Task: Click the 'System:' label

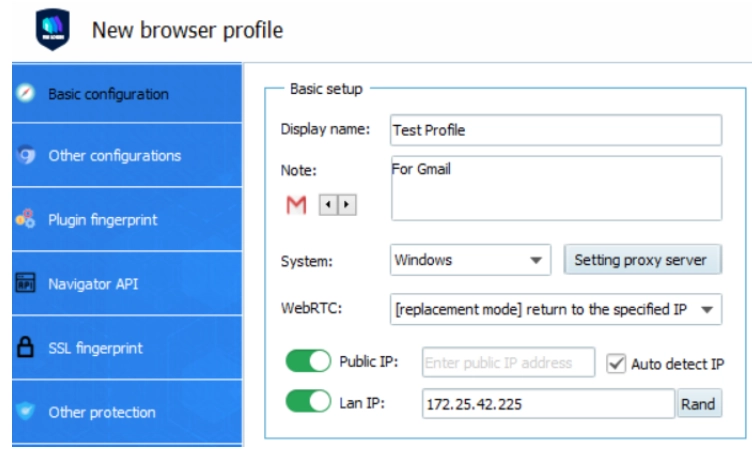Action: tap(306, 261)
